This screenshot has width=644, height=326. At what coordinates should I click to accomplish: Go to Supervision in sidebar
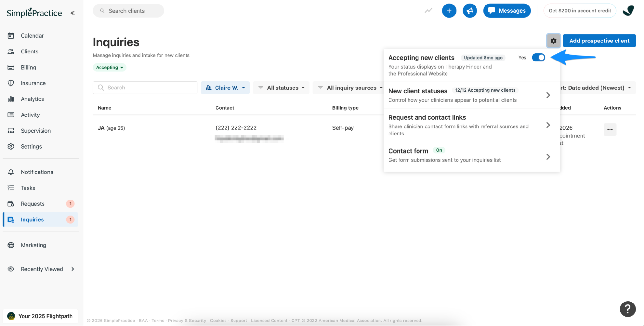(x=36, y=131)
